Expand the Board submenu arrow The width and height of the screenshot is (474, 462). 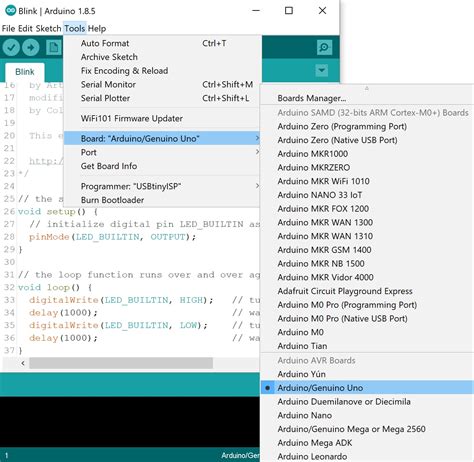257,138
